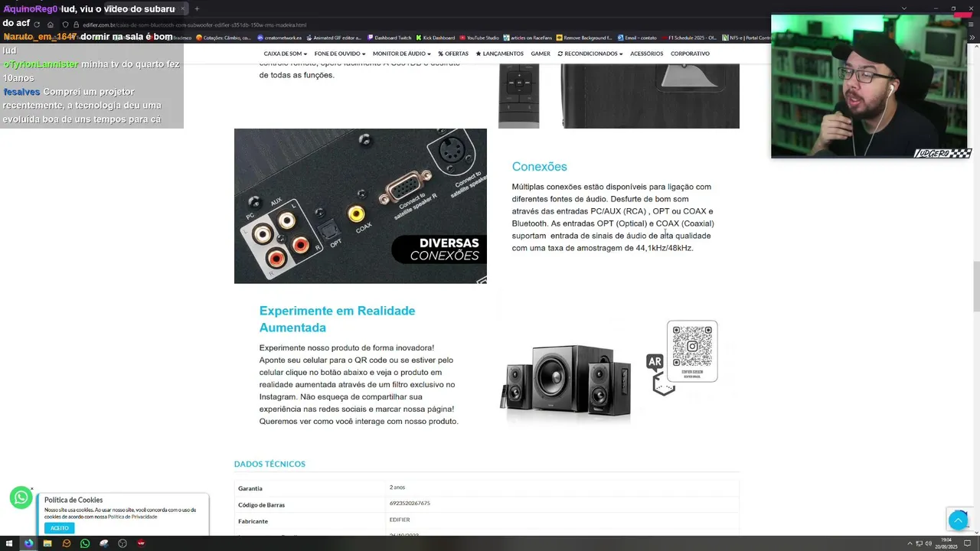The width and height of the screenshot is (980, 551).
Task: Click the blue scroll-to-top arrow button
Action: [x=958, y=520]
